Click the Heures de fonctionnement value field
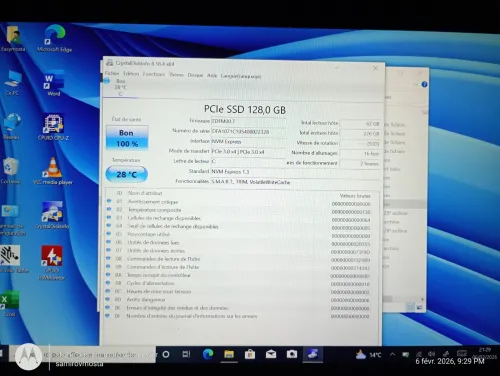This screenshot has width=500, height=376. pos(360,164)
